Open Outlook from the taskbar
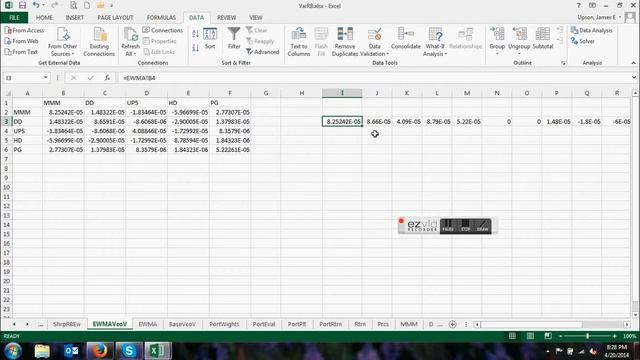 pyautogui.click(x=71, y=351)
